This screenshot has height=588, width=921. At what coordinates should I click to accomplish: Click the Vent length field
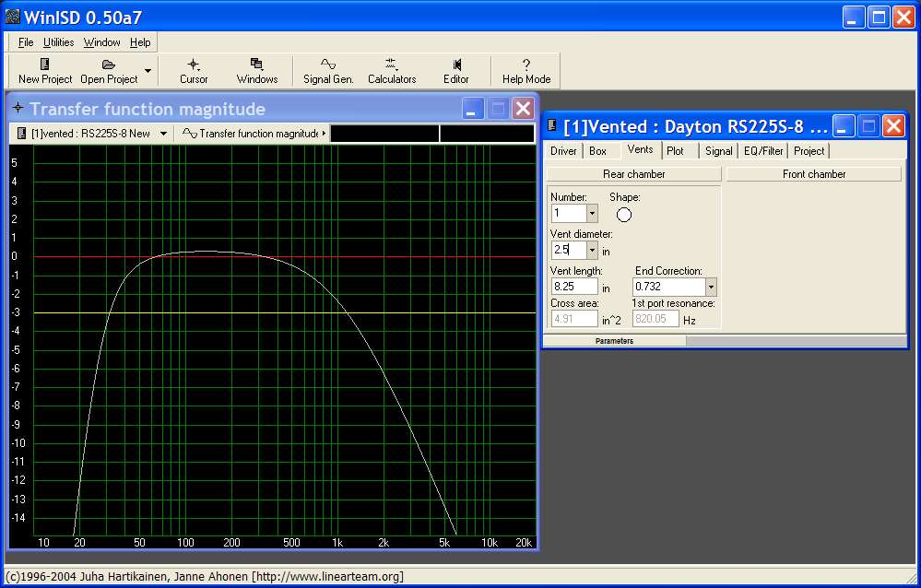point(573,287)
